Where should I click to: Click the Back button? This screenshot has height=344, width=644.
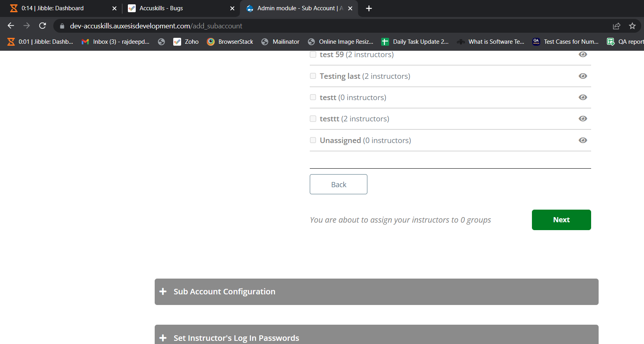tap(338, 184)
